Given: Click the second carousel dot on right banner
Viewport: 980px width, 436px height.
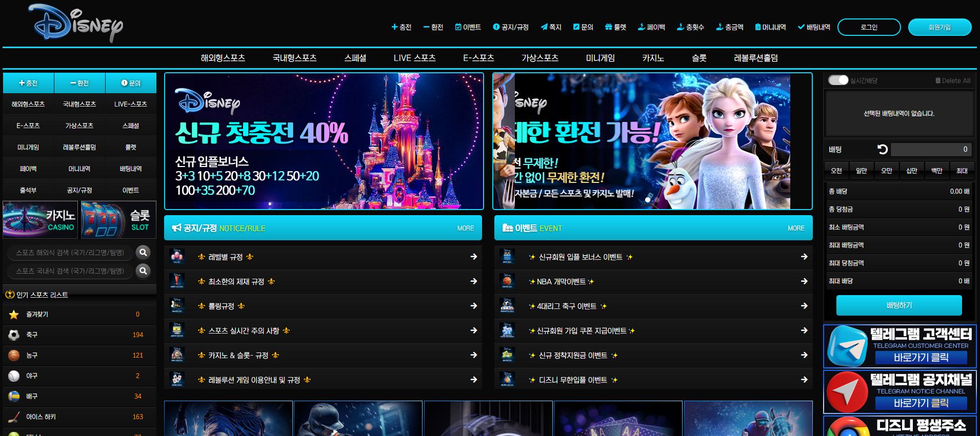Looking at the screenshot, I should click(657, 200).
